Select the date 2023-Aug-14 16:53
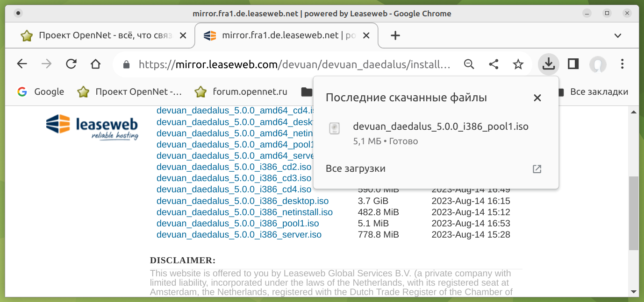The width and height of the screenshot is (644, 302). tap(471, 224)
